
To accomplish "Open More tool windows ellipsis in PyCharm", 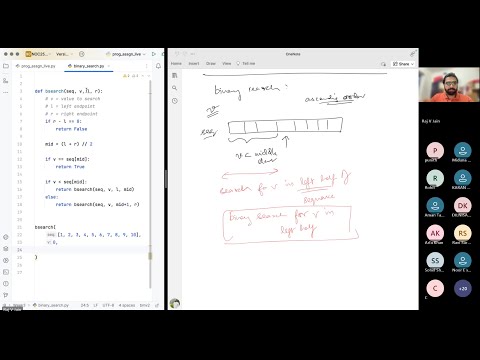I will tap(6, 92).
